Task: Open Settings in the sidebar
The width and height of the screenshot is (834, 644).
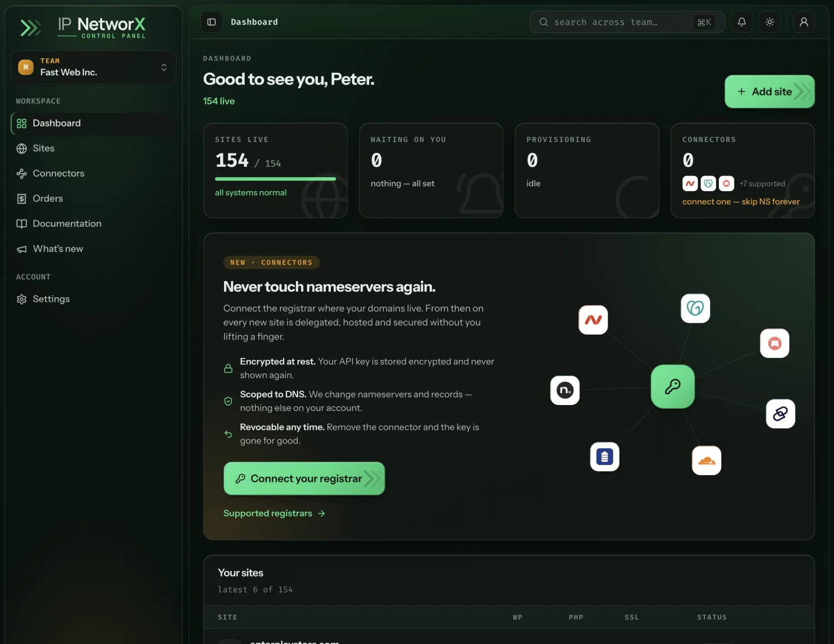Action: (93, 299)
